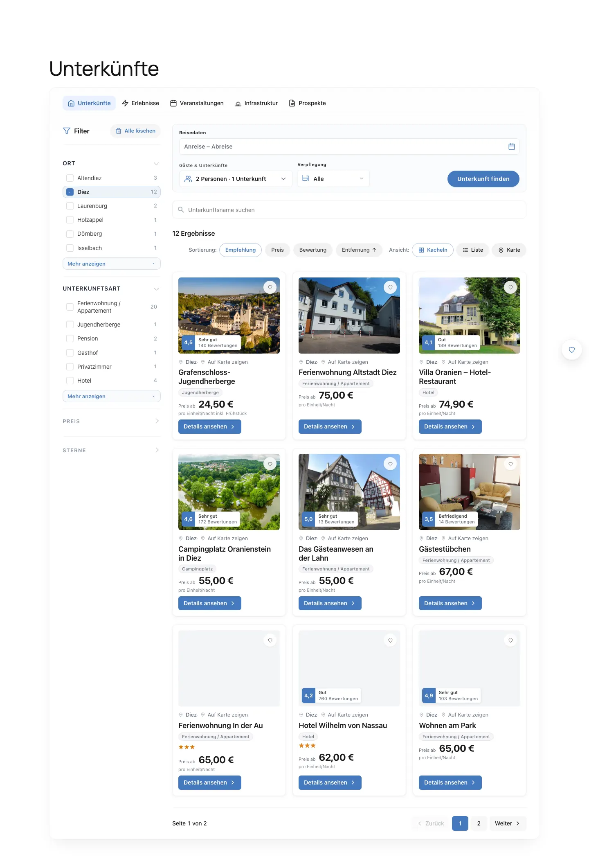Viewport: 589px width, 868px height.
Task: Favorite Gästestübchen with the heart icon
Action: [510, 464]
